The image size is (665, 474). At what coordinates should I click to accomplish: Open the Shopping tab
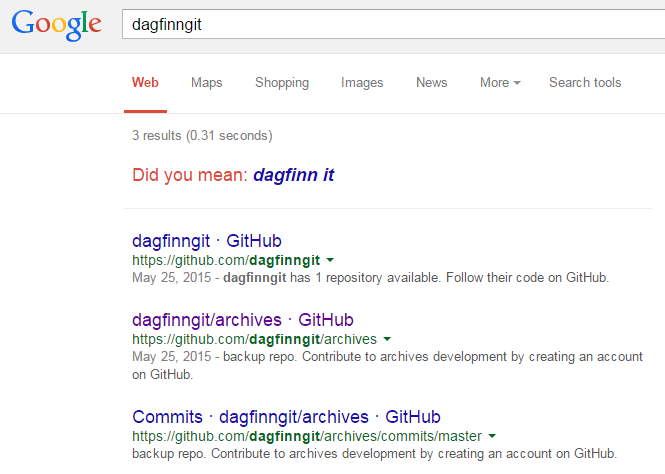282,82
